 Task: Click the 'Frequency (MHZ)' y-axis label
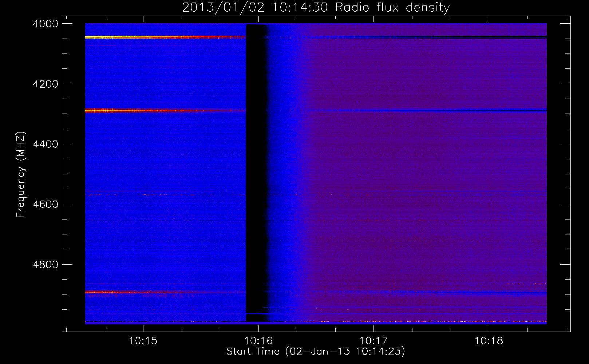pos(21,175)
